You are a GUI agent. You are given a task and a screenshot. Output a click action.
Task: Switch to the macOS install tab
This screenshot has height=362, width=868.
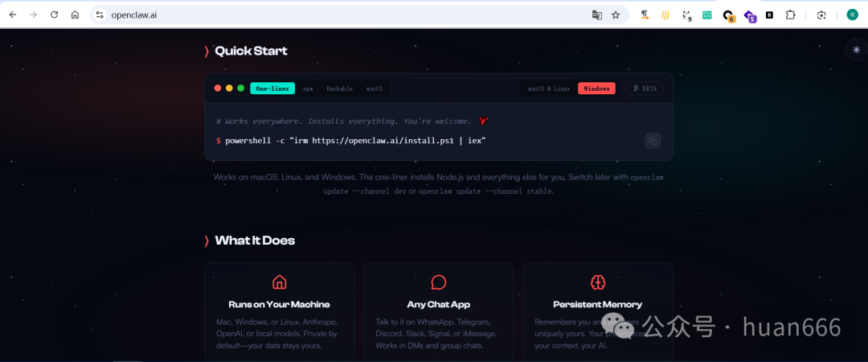(375, 88)
